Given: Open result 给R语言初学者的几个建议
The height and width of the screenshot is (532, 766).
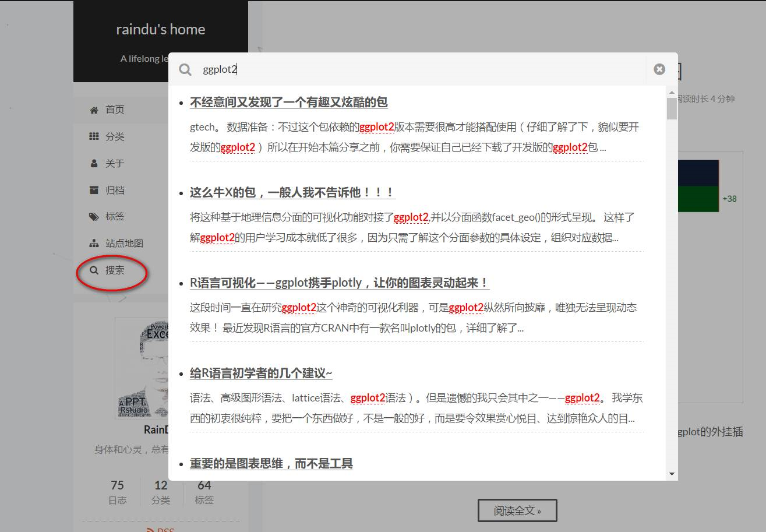Looking at the screenshot, I should tap(260, 373).
